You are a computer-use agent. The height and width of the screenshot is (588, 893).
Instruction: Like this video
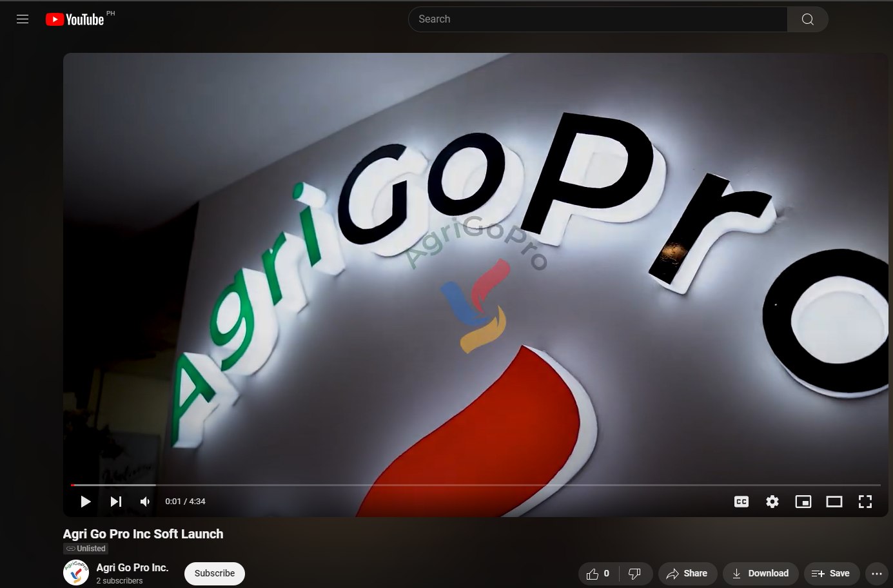[x=598, y=573]
